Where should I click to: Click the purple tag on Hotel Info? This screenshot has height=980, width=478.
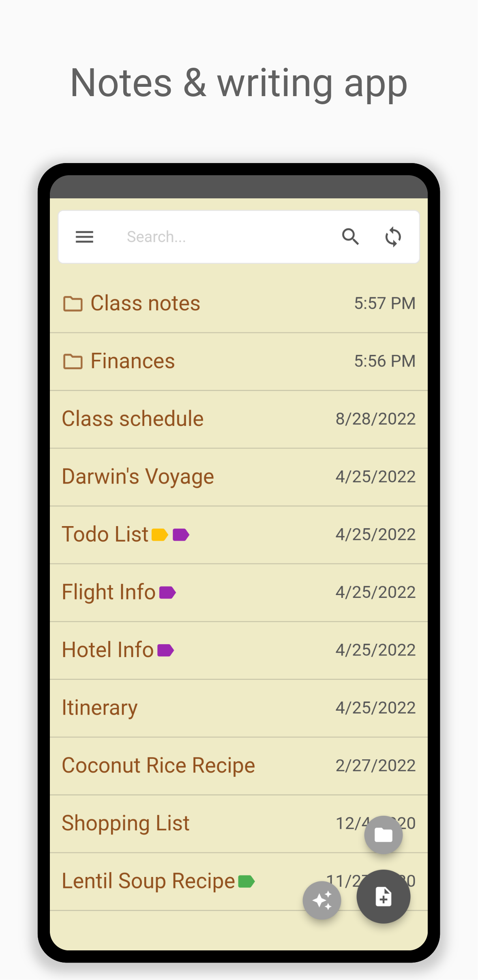click(165, 650)
